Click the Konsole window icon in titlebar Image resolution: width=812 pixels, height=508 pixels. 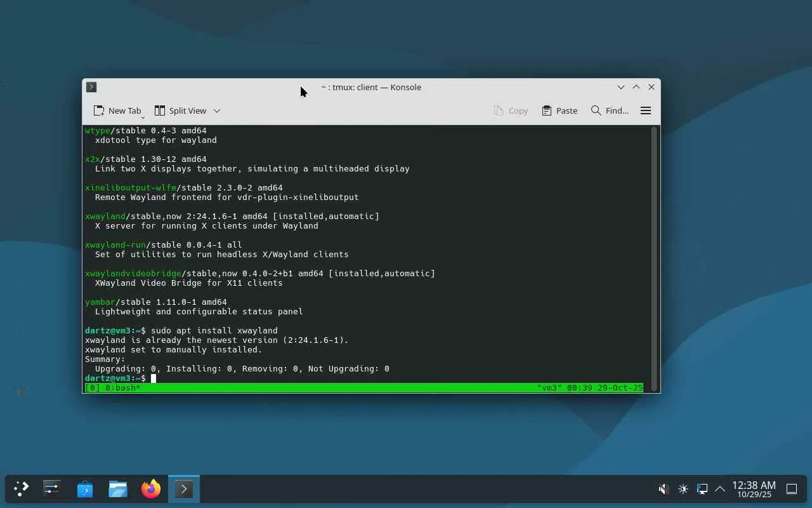pos(91,87)
